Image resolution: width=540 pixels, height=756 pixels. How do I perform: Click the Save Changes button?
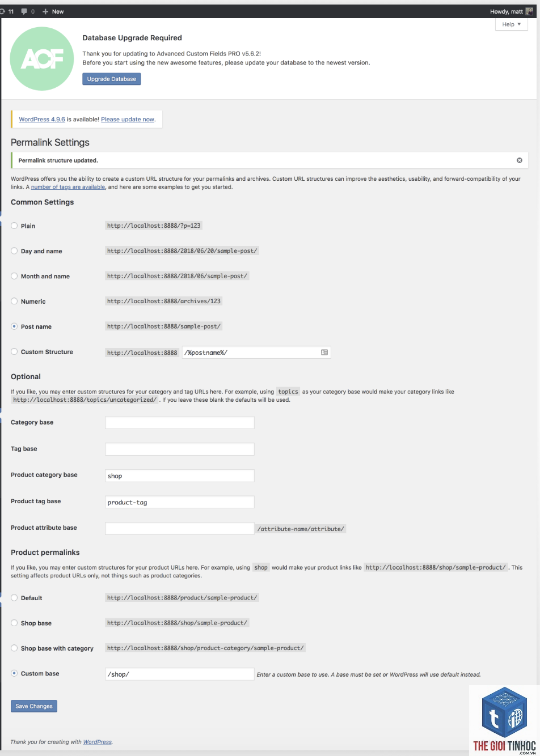[x=34, y=706]
